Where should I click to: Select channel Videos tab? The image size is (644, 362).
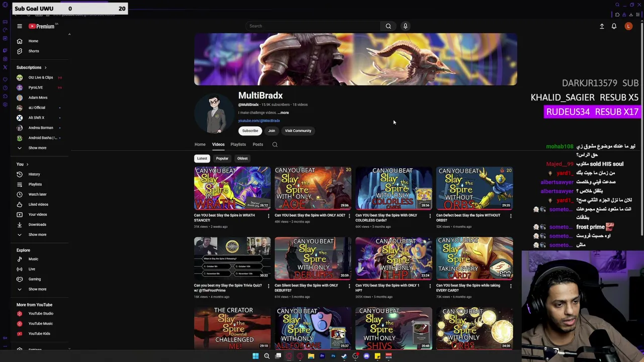pyautogui.click(x=218, y=144)
